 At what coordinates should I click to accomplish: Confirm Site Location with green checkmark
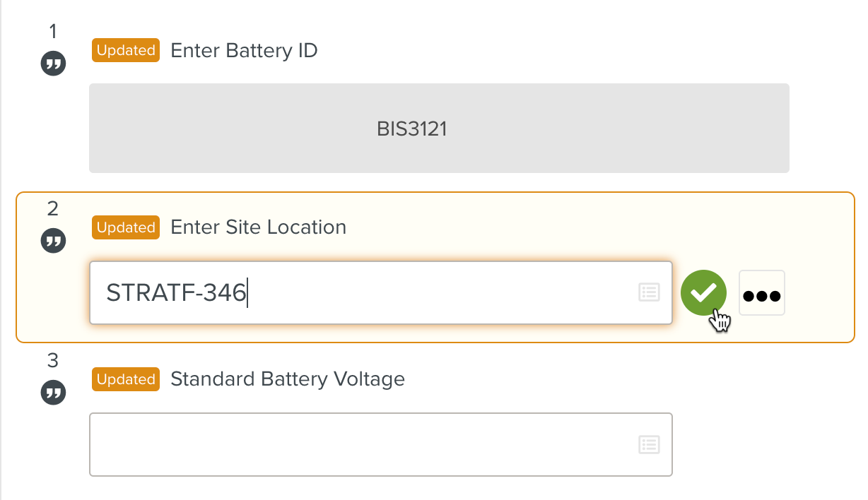coord(703,293)
